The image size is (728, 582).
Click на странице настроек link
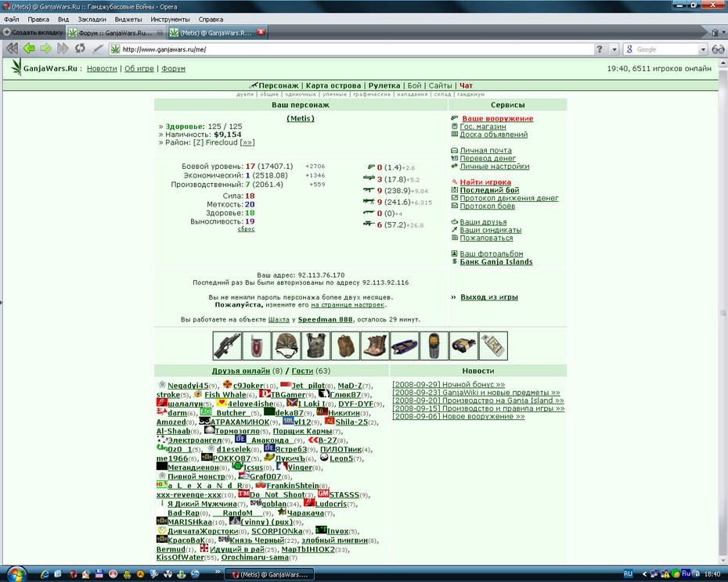click(348, 305)
